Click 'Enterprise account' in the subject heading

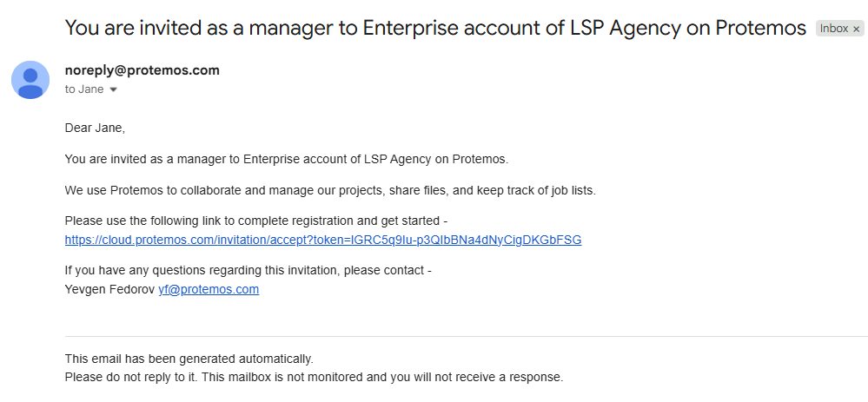pyautogui.click(x=436, y=28)
